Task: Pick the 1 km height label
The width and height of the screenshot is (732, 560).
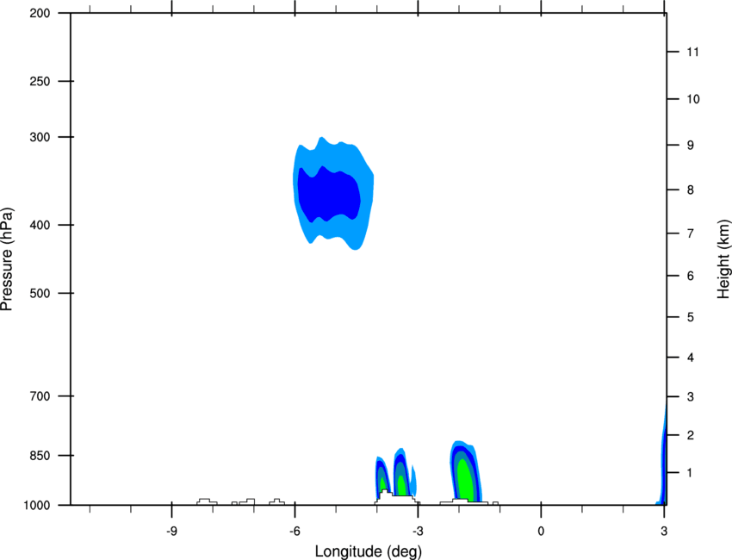Action: point(691,473)
